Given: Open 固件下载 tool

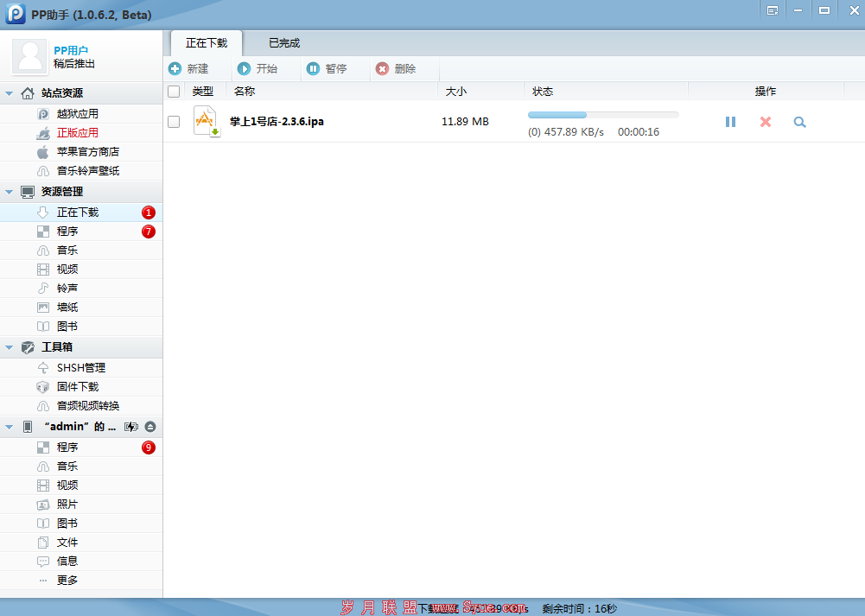Looking at the screenshot, I should pyautogui.click(x=81, y=386).
